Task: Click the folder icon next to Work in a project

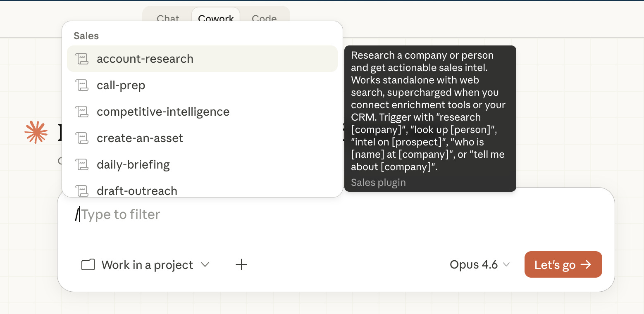Action: [88, 265]
